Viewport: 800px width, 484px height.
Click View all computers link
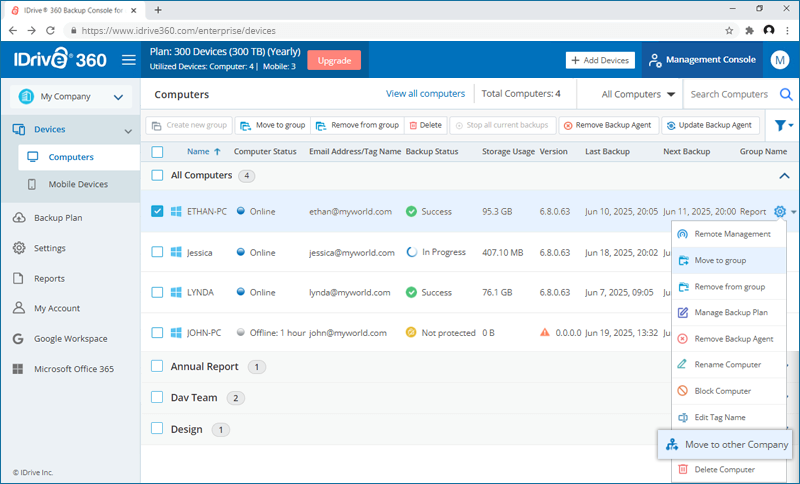click(x=426, y=94)
